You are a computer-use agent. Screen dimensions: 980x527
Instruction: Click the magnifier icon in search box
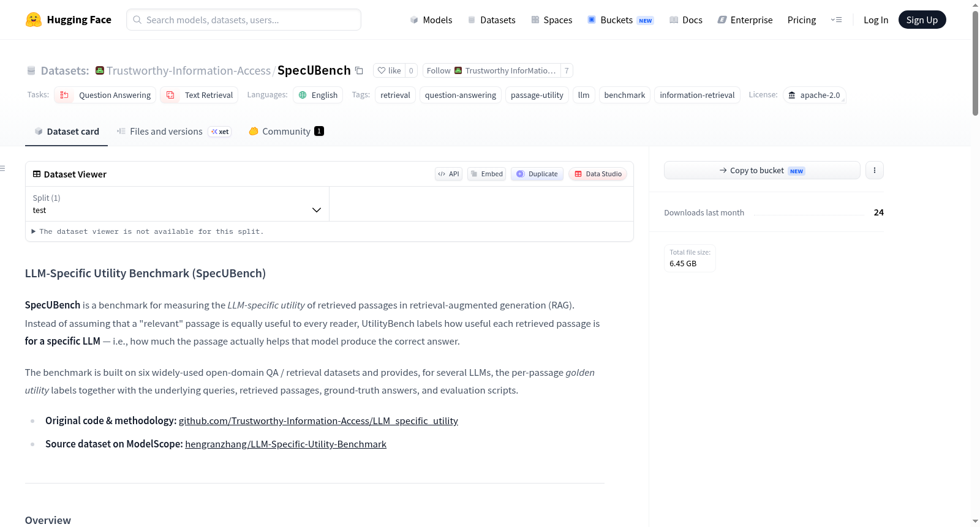tap(137, 20)
